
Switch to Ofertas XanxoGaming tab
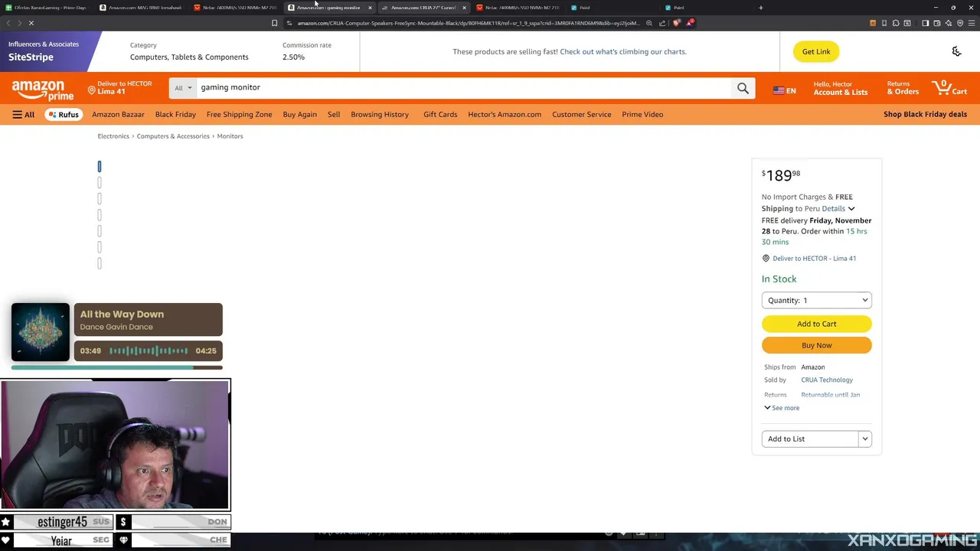(x=47, y=8)
